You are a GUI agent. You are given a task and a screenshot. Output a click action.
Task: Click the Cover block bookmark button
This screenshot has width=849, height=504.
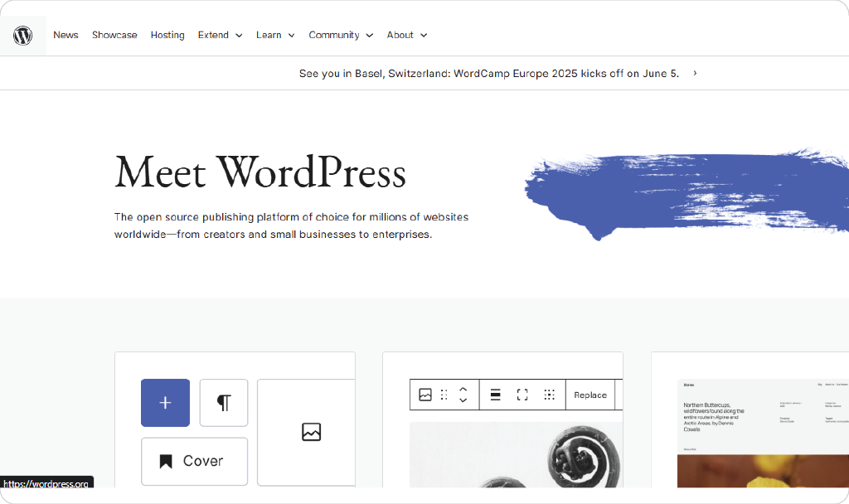194,461
